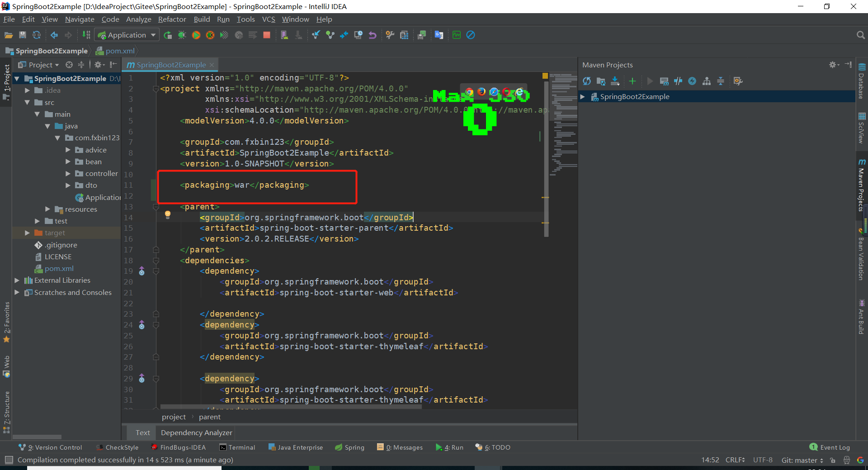Click the purple Revert icon

coord(373,35)
